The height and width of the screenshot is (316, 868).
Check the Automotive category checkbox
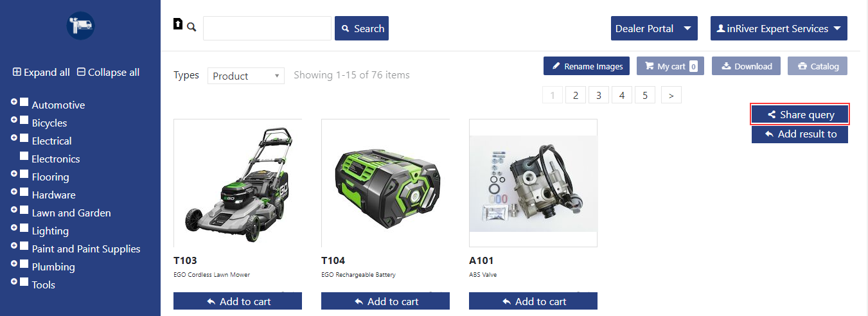(x=24, y=101)
